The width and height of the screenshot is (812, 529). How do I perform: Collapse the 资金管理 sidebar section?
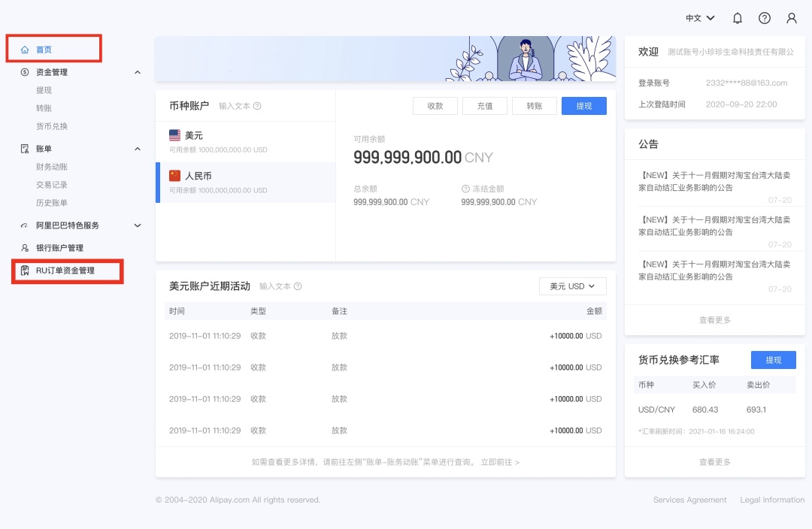(x=138, y=72)
